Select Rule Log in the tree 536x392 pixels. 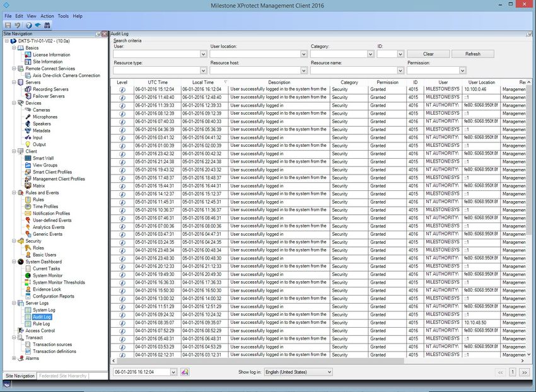click(x=42, y=324)
